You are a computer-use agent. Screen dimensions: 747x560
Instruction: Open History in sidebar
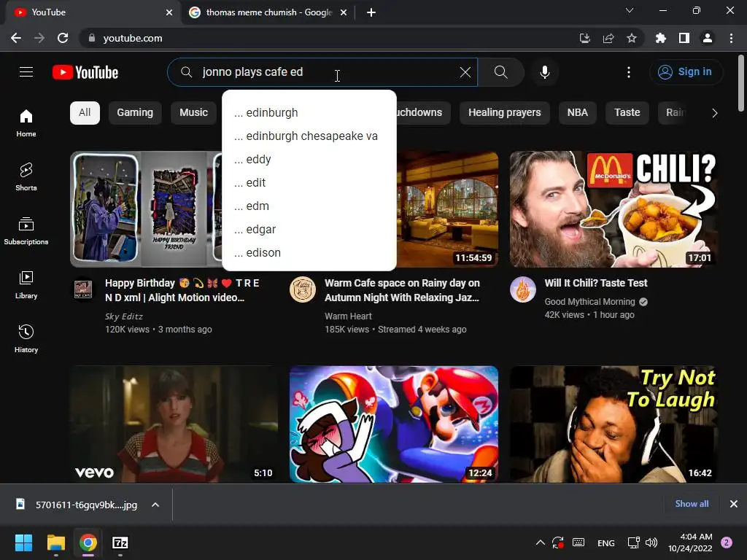tap(26, 338)
